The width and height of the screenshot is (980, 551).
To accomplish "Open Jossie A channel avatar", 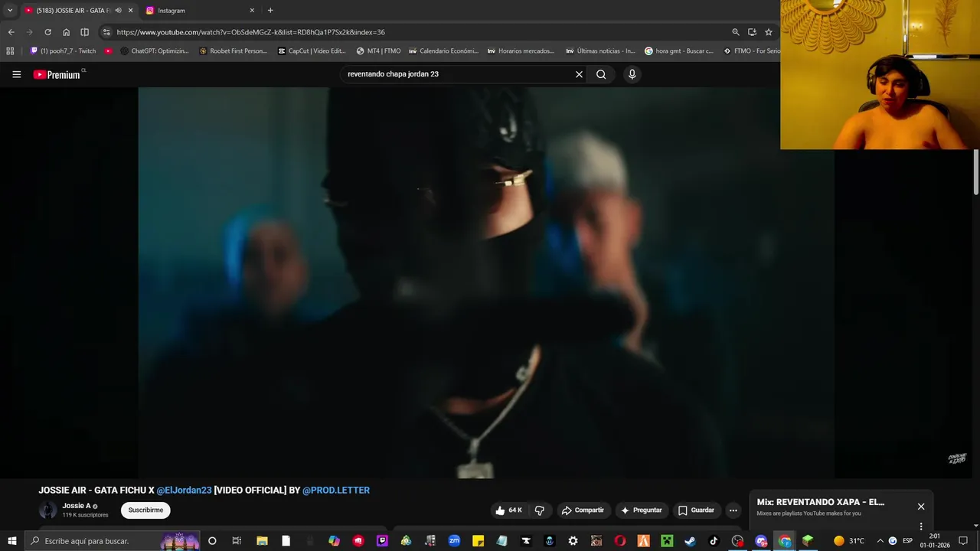I will point(47,510).
